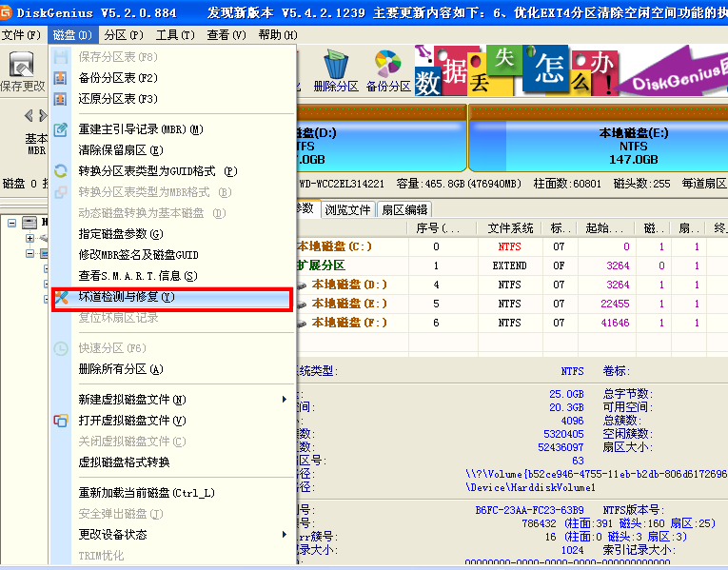Click 查看S.M.A.R.T.信息 (S) entry
The width and height of the screenshot is (728, 570).
pos(137,276)
